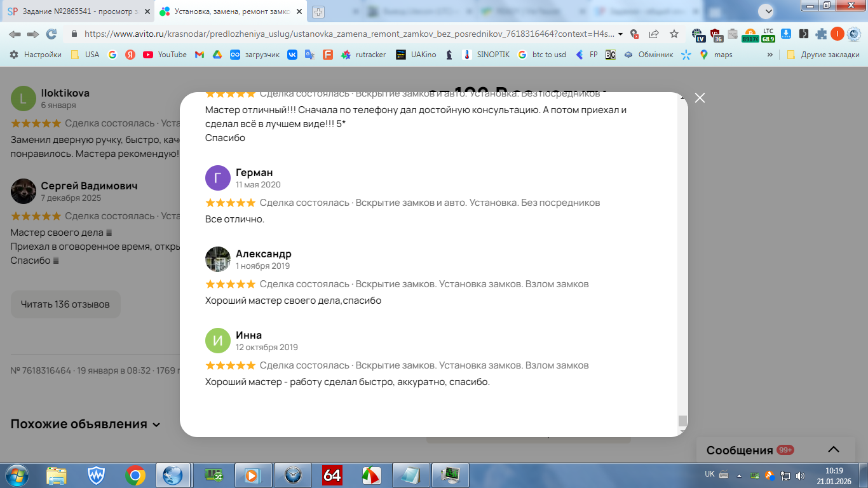Expand Похожие объявления section
The height and width of the screenshot is (488, 868).
[x=85, y=424]
